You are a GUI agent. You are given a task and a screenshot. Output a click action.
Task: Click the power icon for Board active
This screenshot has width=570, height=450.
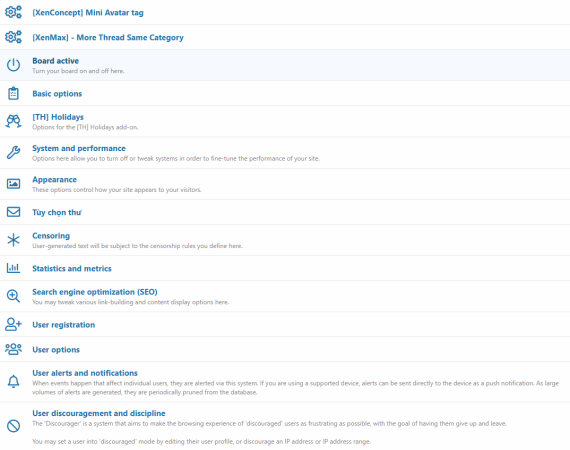tap(13, 65)
